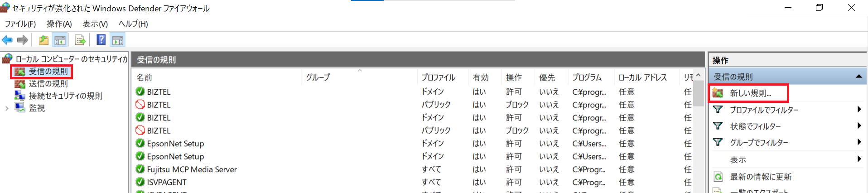Sort by the グループ column header
This screenshot has height=193, width=868.
360,77
